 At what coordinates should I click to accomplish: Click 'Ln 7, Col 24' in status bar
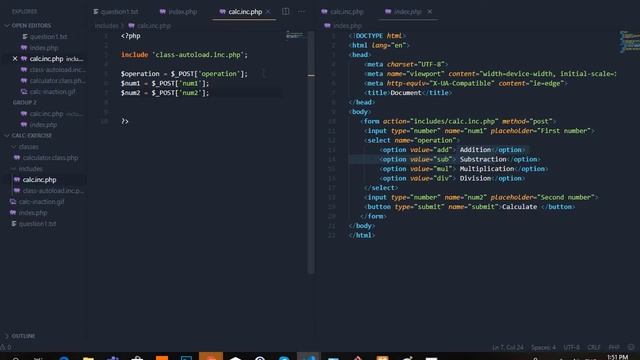pos(508,348)
